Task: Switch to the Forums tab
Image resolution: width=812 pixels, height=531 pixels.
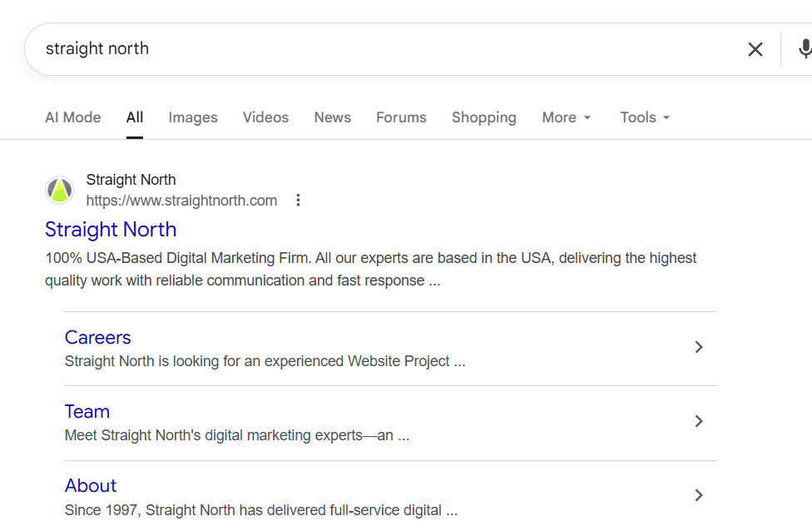Action: (401, 117)
